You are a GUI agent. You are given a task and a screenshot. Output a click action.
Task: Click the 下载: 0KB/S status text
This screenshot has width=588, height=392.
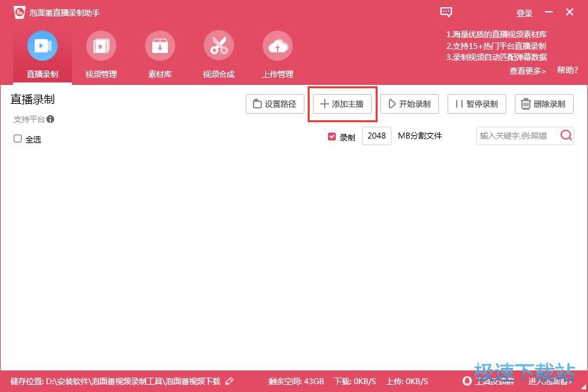[x=355, y=382]
